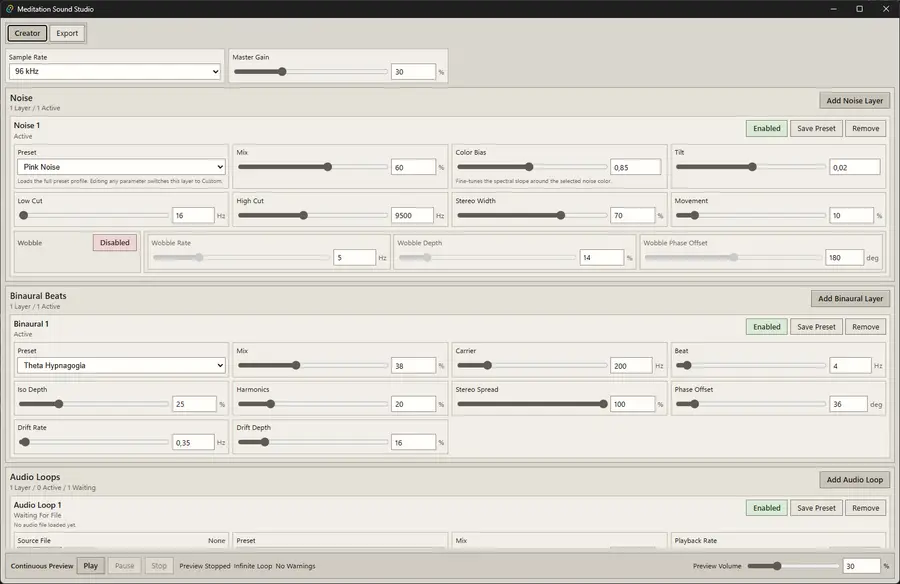
Task: Click the Wobble Rate value field
Action: tap(354, 257)
